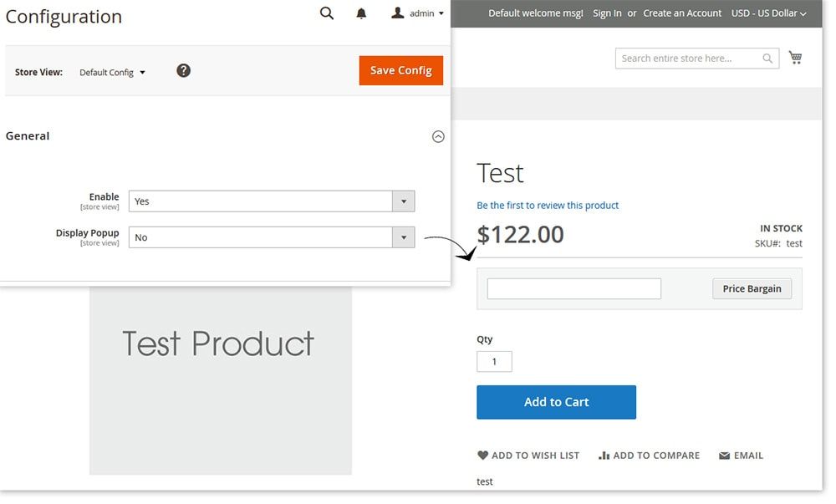Click the Save Config button
The image size is (836, 504).
tap(400, 70)
